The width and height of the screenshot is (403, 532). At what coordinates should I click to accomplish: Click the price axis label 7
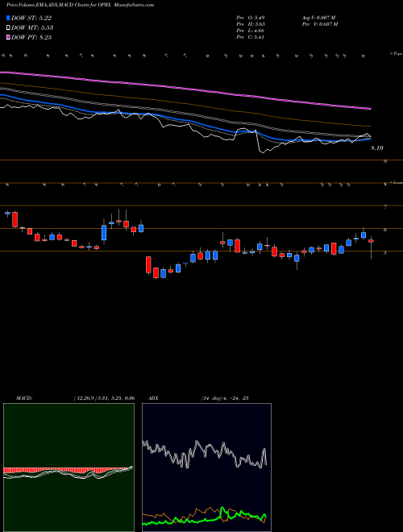pyautogui.click(x=385, y=206)
